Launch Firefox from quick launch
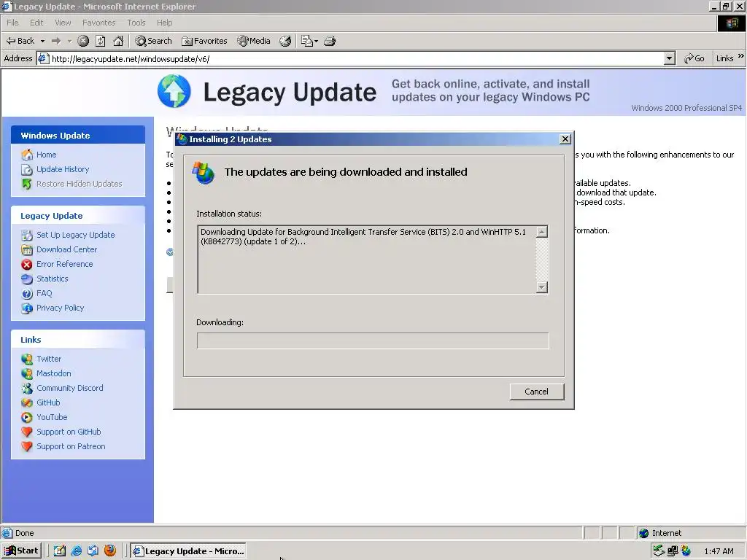Image resolution: width=747 pixels, height=560 pixels. tap(110, 551)
